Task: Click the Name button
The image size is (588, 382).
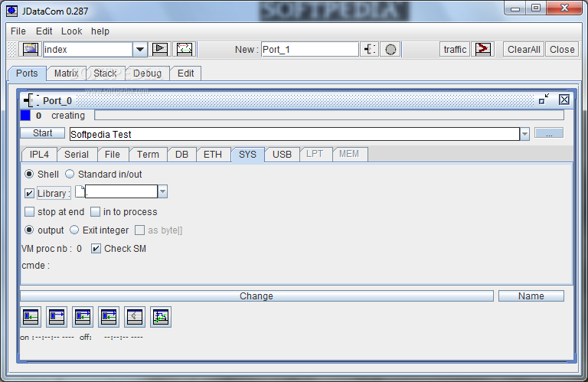Action: click(x=531, y=295)
